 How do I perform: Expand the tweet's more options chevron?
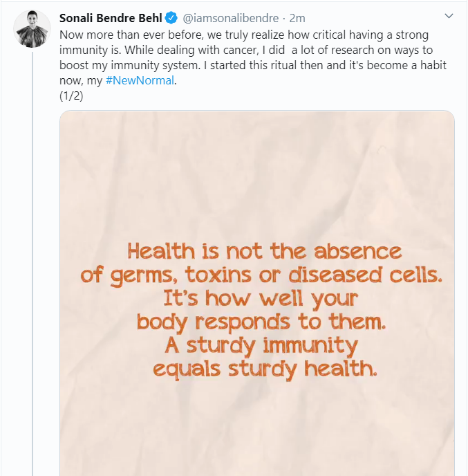click(x=448, y=16)
